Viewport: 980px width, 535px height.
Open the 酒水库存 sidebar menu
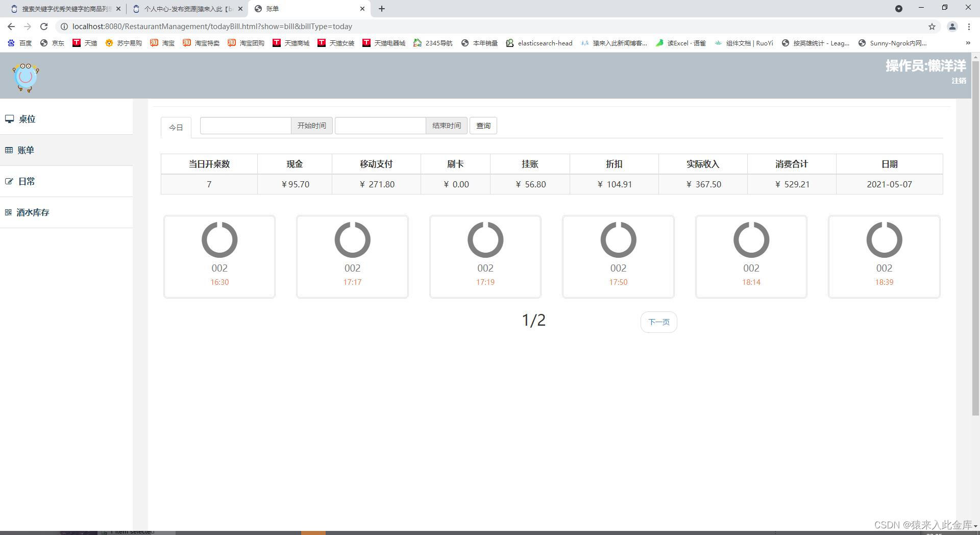tap(66, 212)
